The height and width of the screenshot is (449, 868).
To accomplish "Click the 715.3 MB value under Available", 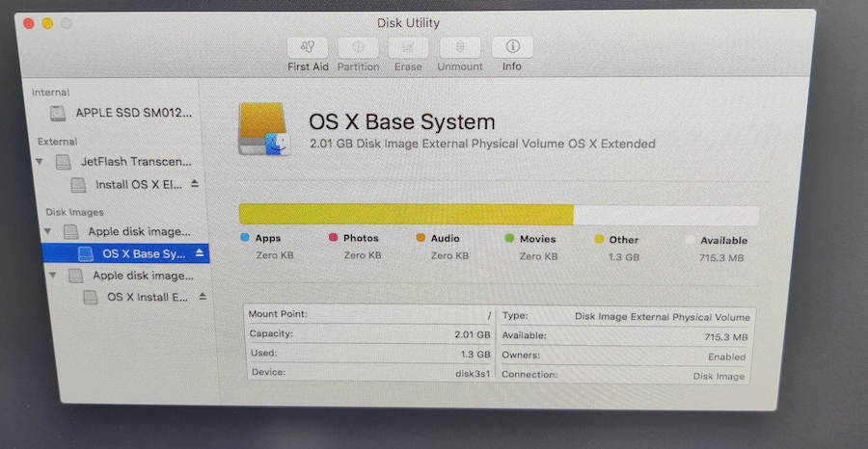I will pos(721,258).
